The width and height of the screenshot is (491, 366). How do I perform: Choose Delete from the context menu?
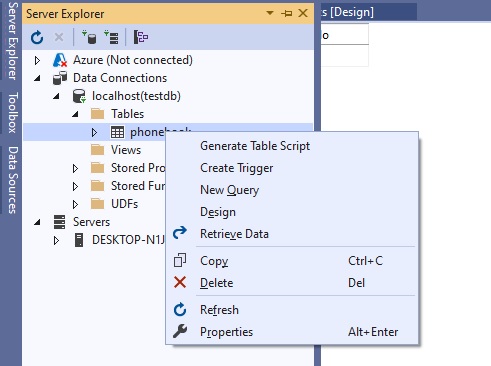[x=217, y=283]
